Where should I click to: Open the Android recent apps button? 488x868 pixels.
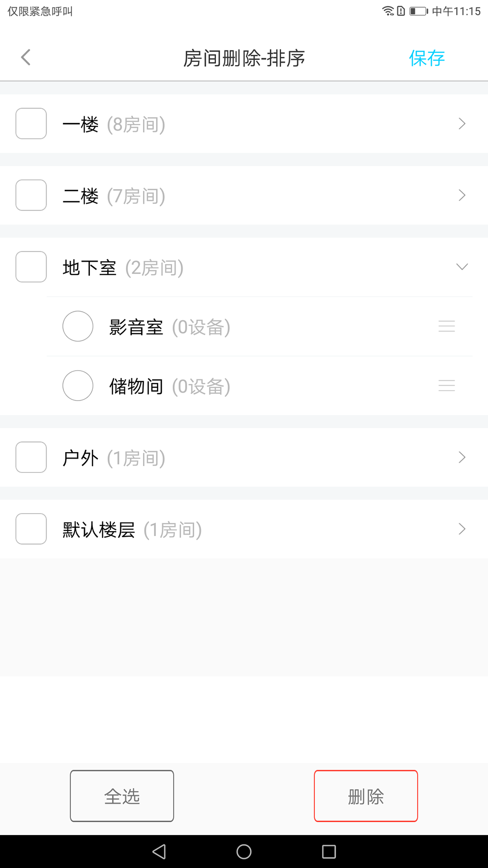coord(328,852)
